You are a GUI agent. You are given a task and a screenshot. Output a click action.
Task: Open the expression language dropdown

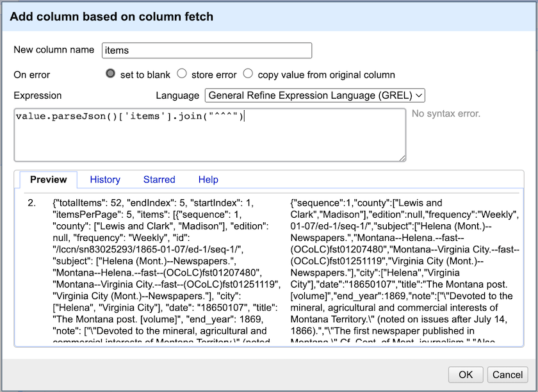pos(420,95)
